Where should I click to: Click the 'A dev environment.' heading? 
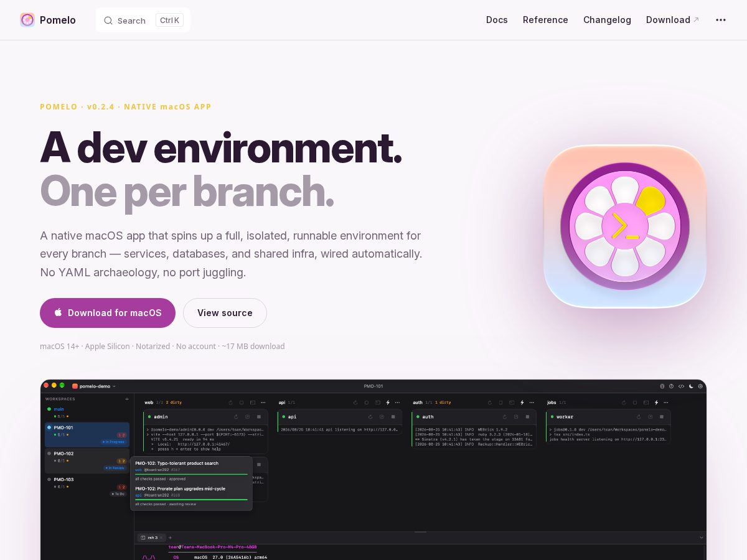pos(221,147)
